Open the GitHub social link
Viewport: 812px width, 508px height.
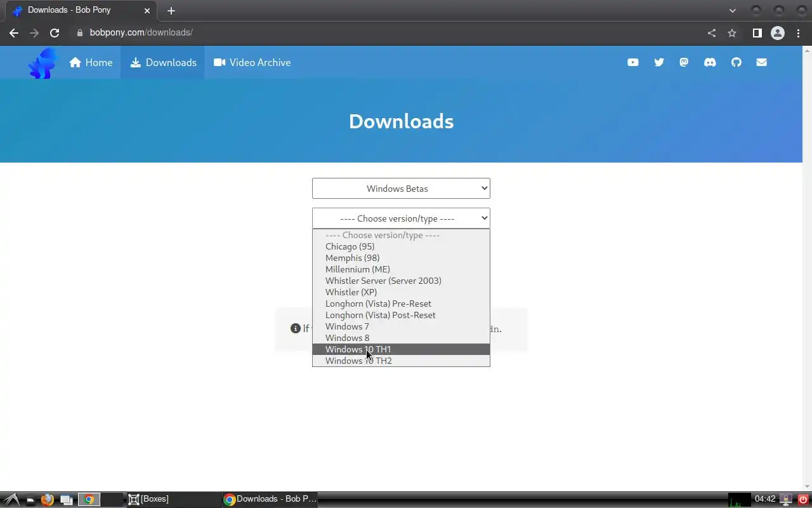click(736, 62)
